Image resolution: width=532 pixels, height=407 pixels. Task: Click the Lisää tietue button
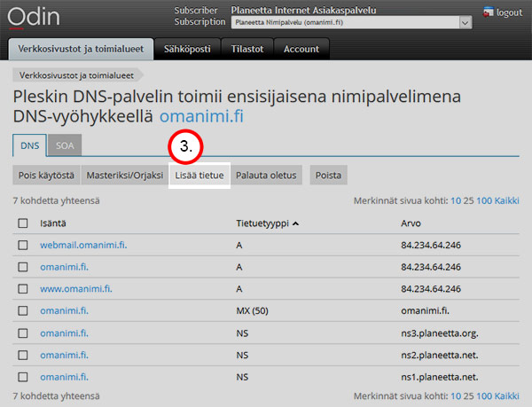tap(199, 176)
